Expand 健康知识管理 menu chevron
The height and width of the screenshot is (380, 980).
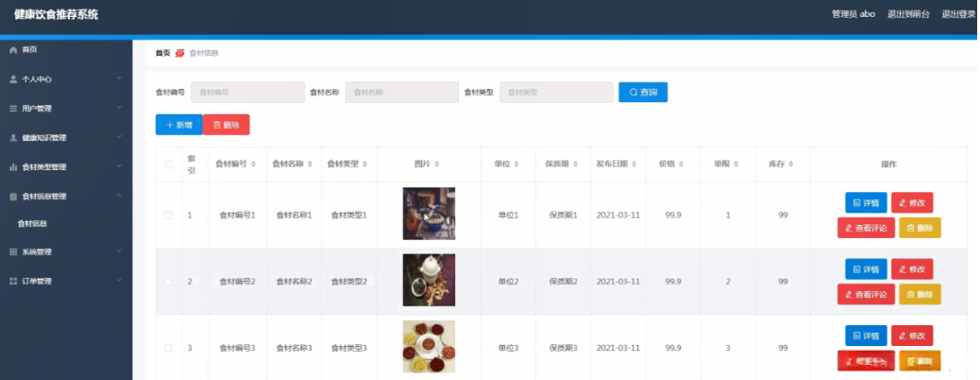(x=119, y=137)
